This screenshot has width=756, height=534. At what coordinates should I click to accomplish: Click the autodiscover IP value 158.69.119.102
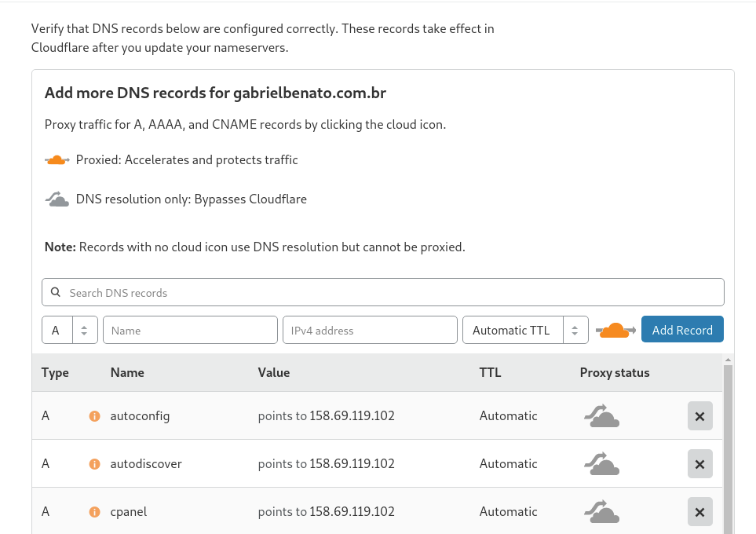[352, 463]
